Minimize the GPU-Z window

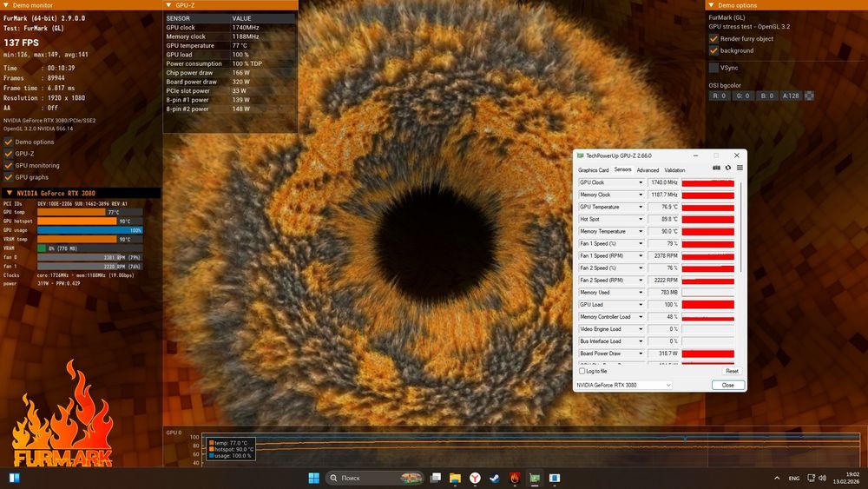click(696, 155)
